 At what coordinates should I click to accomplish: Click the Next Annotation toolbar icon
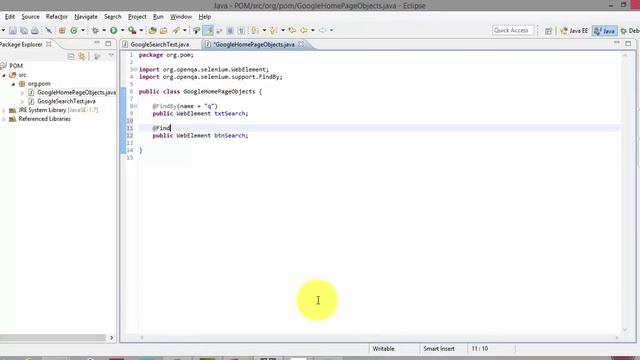[255, 31]
